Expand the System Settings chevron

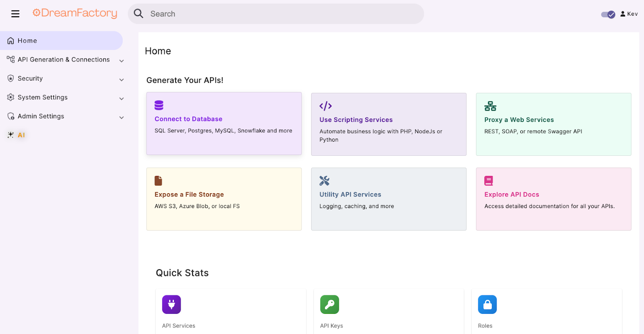[x=122, y=99]
